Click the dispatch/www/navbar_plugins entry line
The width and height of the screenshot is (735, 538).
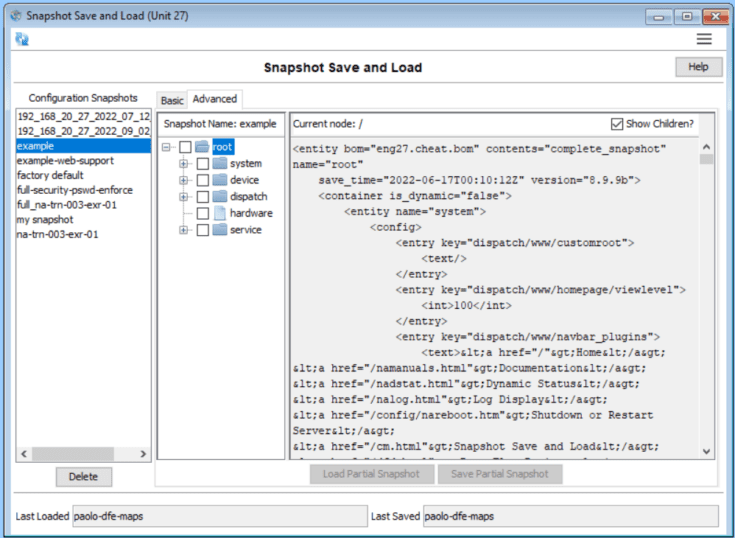click(527, 337)
